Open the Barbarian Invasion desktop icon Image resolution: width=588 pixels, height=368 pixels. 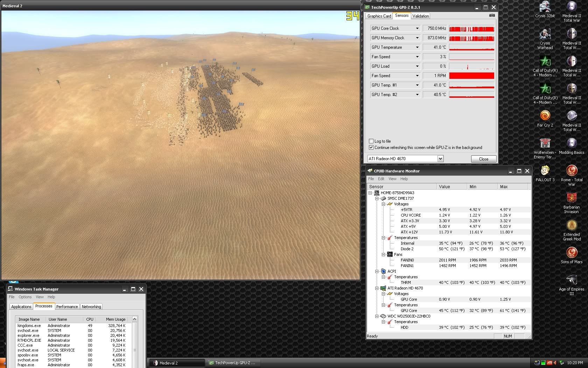572,198
